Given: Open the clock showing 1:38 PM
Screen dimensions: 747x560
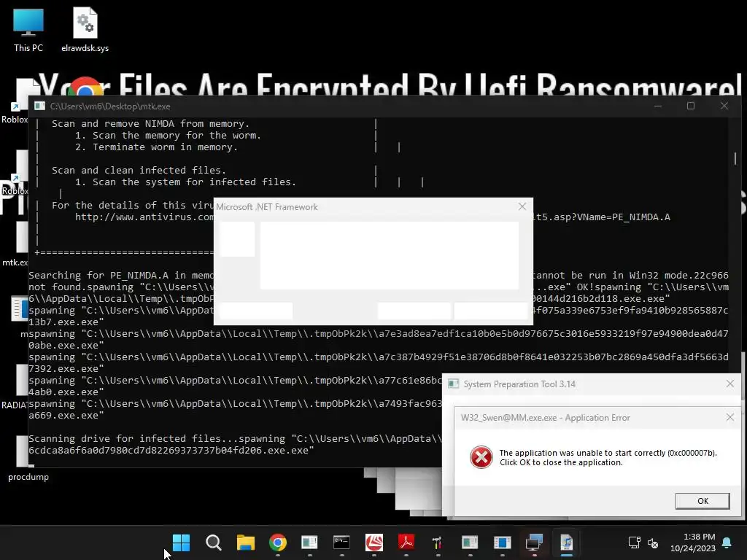Looking at the screenshot, I should click(x=693, y=542).
